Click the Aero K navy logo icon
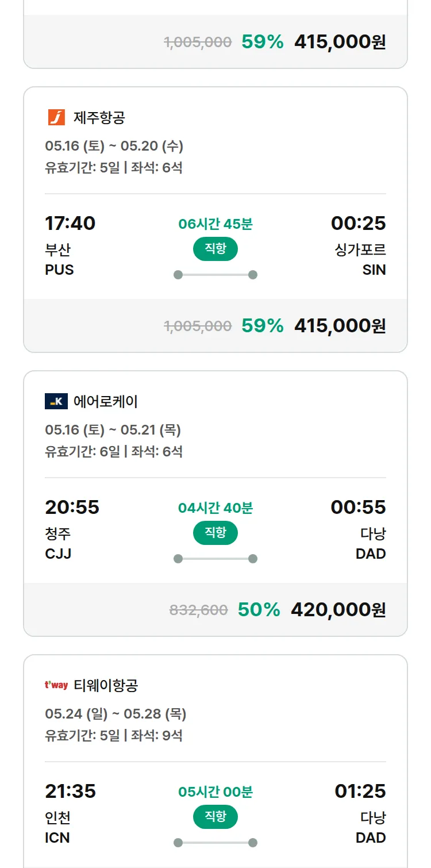This screenshot has width=431, height=868. pos(56,401)
